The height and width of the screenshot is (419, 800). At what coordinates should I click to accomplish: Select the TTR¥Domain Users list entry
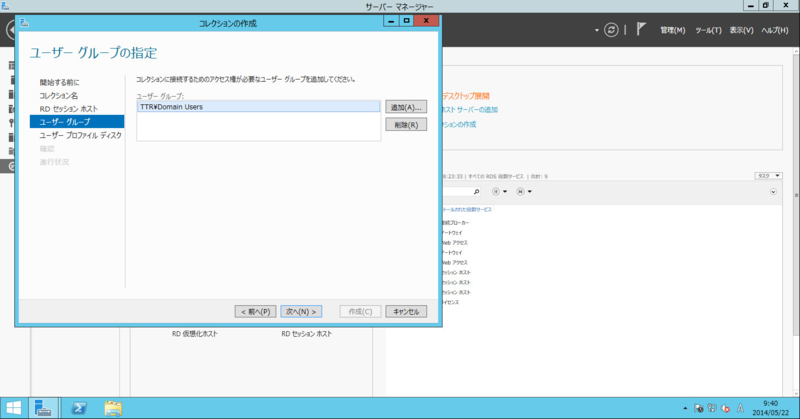pyautogui.click(x=258, y=107)
